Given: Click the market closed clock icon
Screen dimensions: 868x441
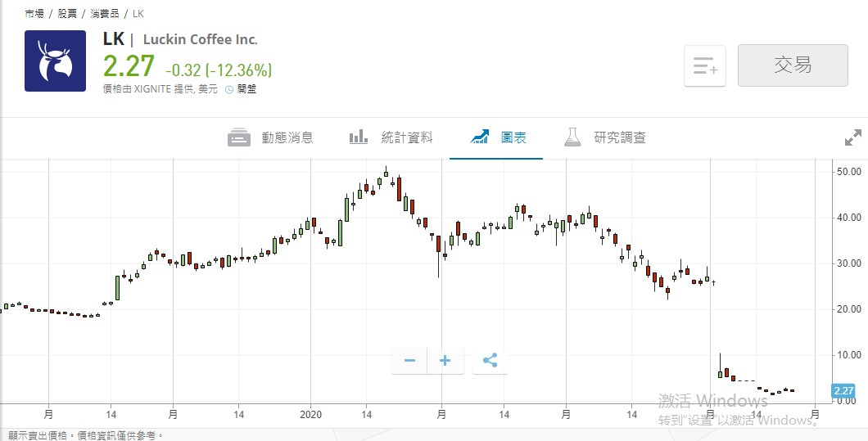Looking at the screenshot, I should pos(229,89).
